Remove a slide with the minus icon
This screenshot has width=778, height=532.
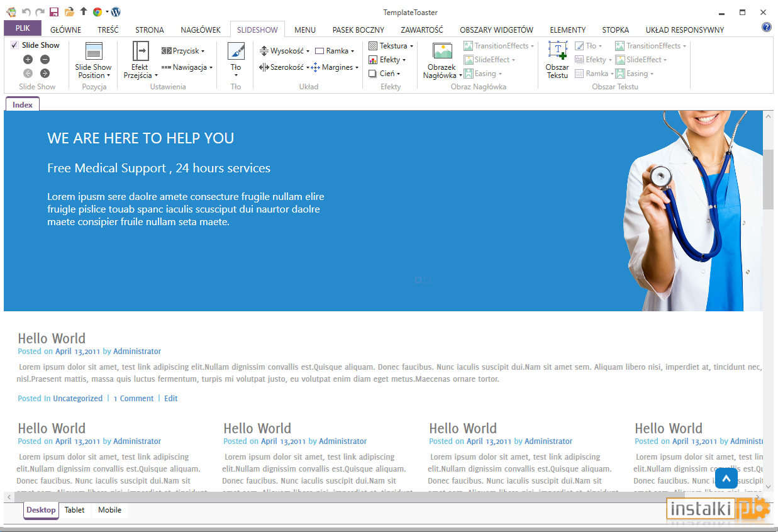click(x=45, y=60)
